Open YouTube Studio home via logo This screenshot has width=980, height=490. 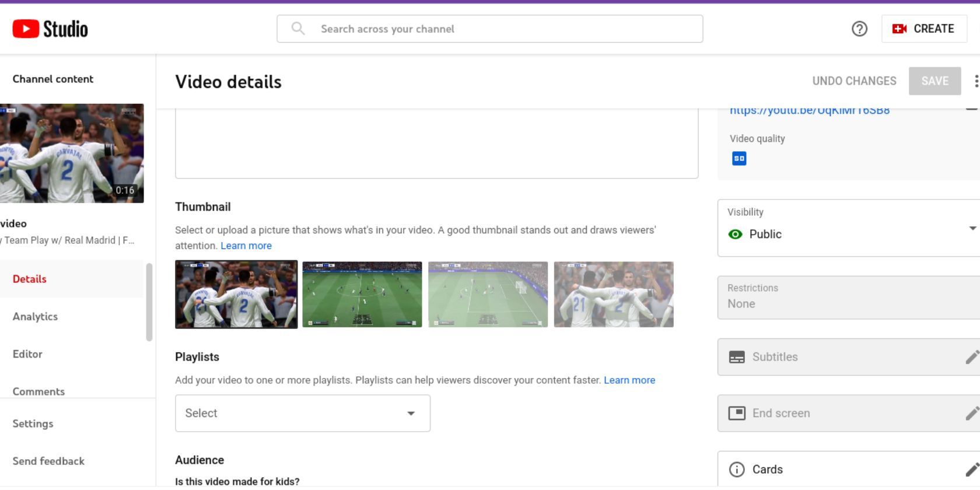(50, 29)
